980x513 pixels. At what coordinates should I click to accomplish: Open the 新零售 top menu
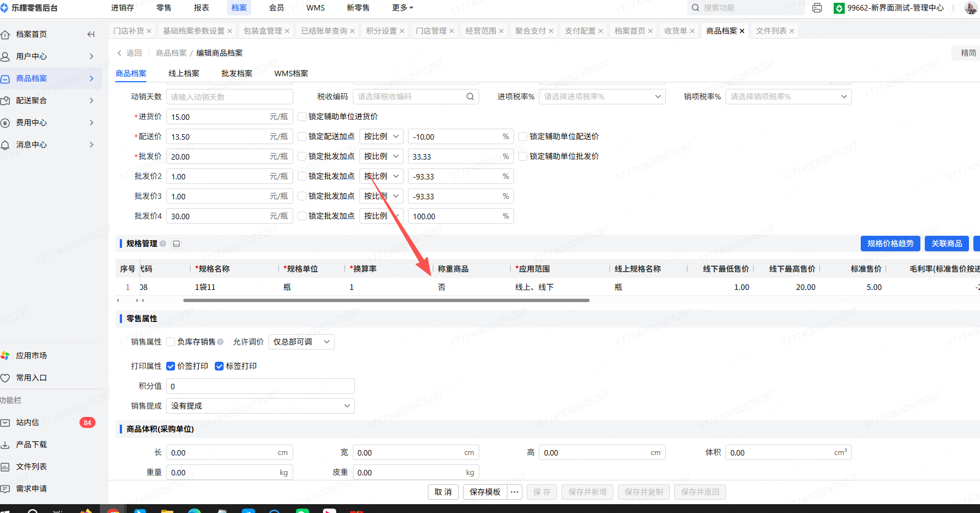pyautogui.click(x=358, y=8)
